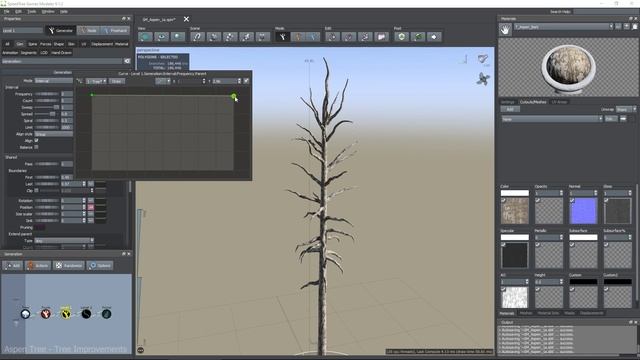The width and height of the screenshot is (640, 360).
Task: Click the Frequency slider
Action: [x=47, y=94]
